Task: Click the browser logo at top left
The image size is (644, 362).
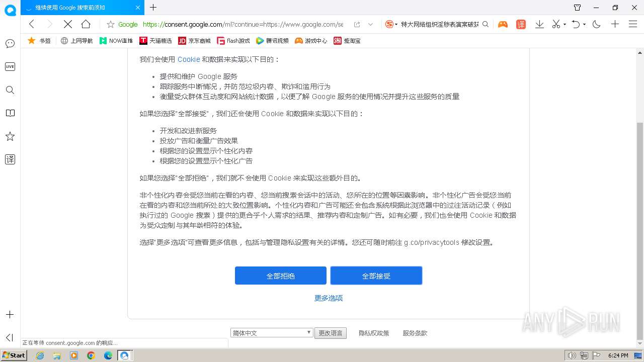Action: (x=10, y=10)
